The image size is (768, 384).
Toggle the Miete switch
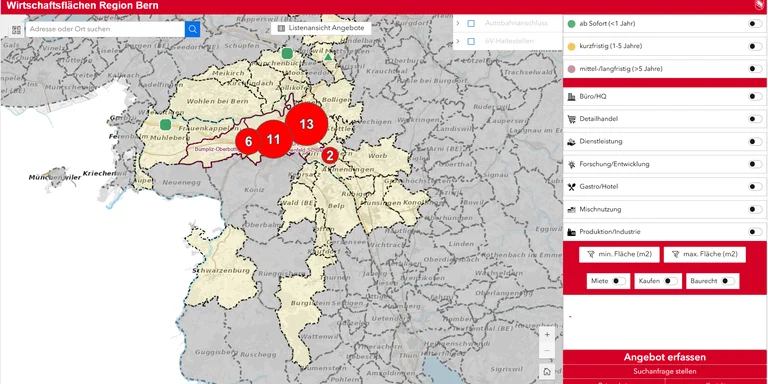point(619,281)
